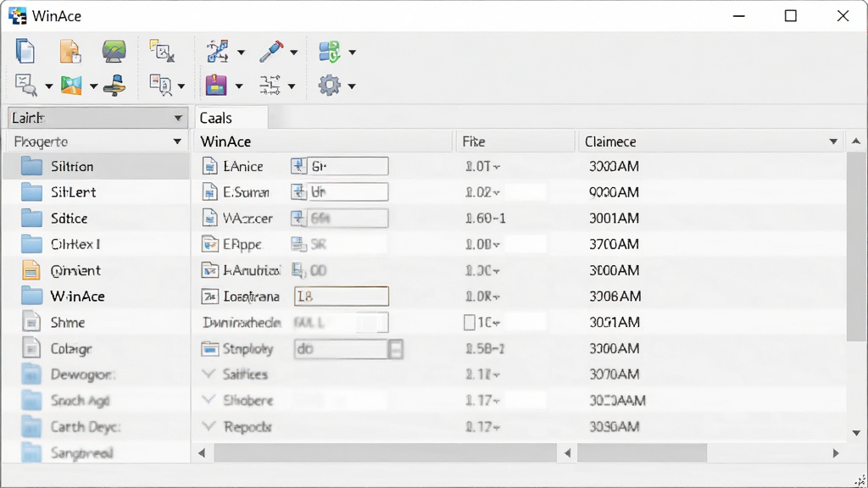Image resolution: width=868 pixels, height=488 pixels.
Task: Click the green monitor toolbar icon
Action: tap(114, 51)
